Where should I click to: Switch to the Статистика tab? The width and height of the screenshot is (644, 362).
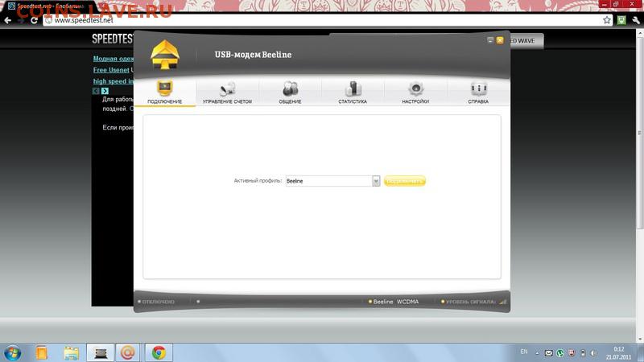click(353, 92)
